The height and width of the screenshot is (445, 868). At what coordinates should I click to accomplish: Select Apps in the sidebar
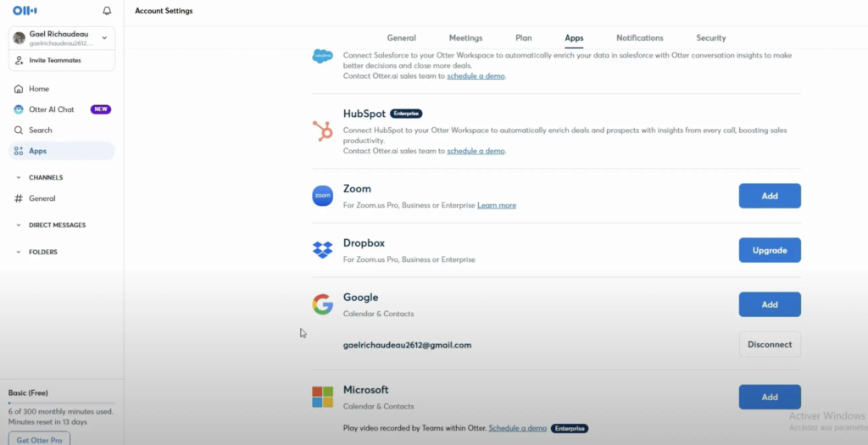click(x=61, y=151)
